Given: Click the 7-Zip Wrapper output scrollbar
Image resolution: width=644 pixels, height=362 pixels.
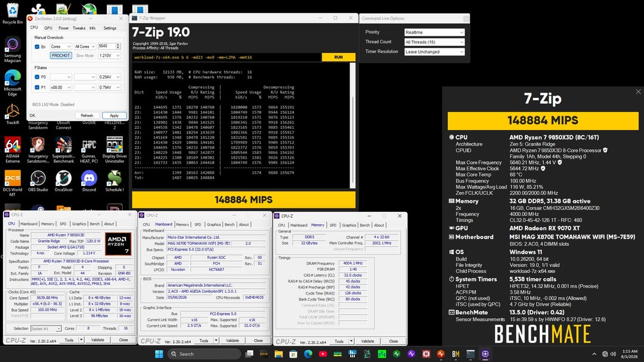Looking at the screenshot, I should click(352, 125).
